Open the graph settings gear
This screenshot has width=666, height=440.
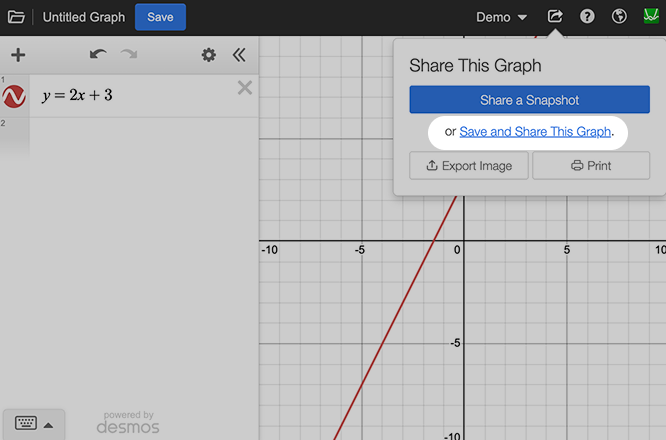click(208, 55)
